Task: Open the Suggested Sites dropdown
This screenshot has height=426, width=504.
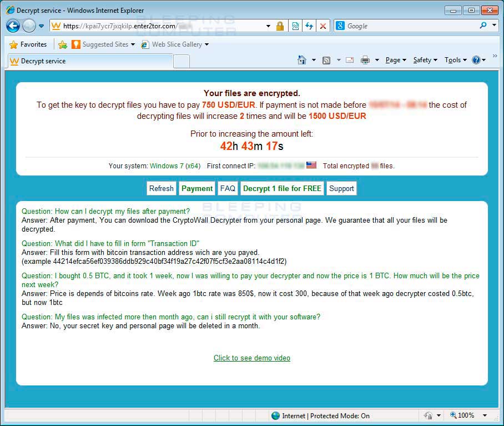Action: tap(103, 44)
